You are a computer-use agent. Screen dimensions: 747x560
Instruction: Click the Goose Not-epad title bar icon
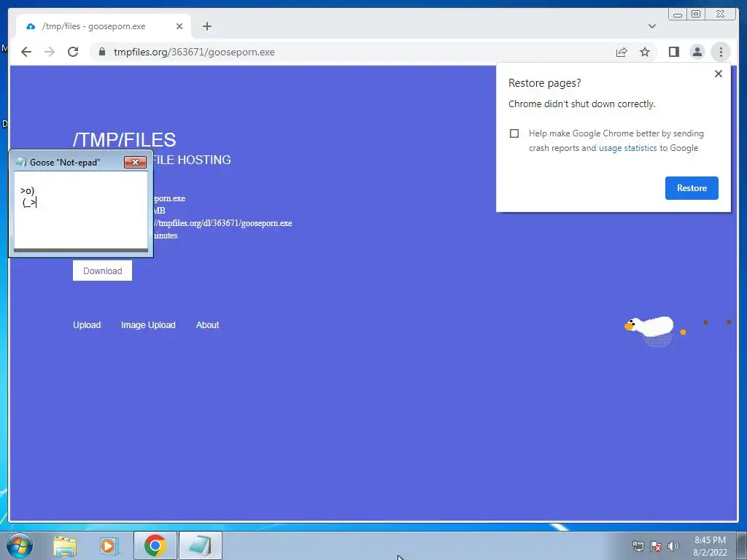point(20,162)
